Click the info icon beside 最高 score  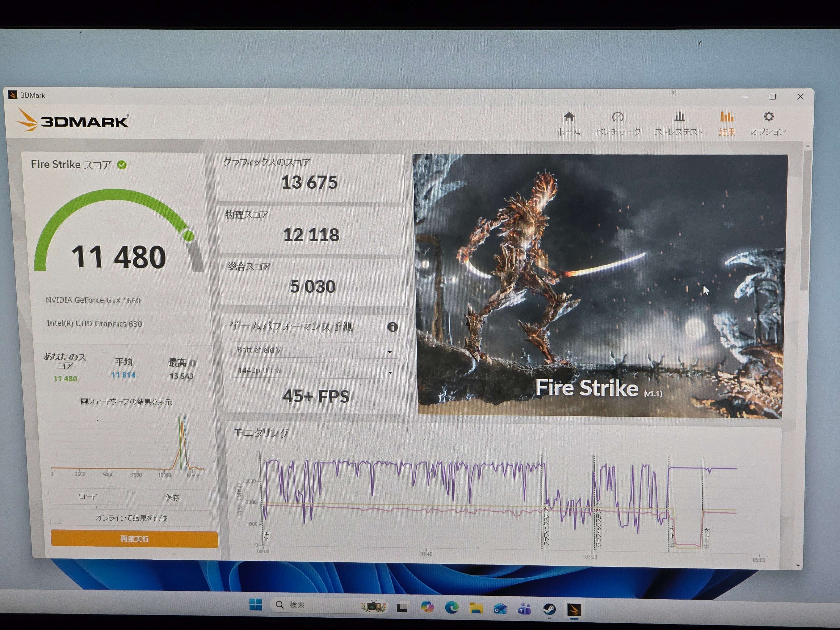[193, 363]
